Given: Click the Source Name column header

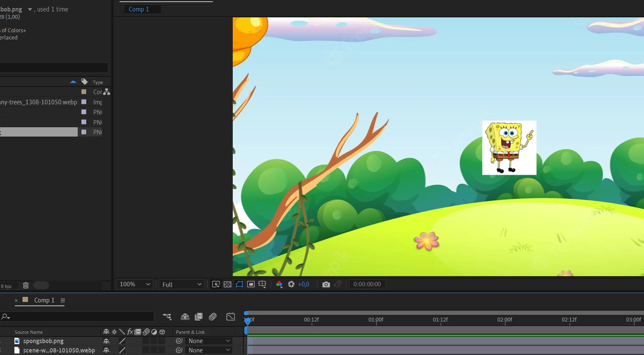Looking at the screenshot, I should tap(28, 332).
